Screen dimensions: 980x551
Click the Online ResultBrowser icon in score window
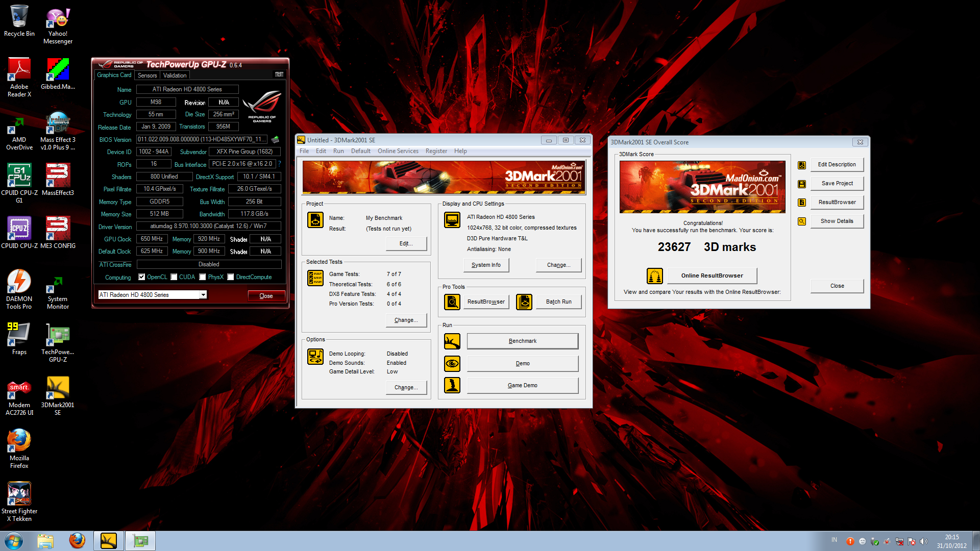655,276
